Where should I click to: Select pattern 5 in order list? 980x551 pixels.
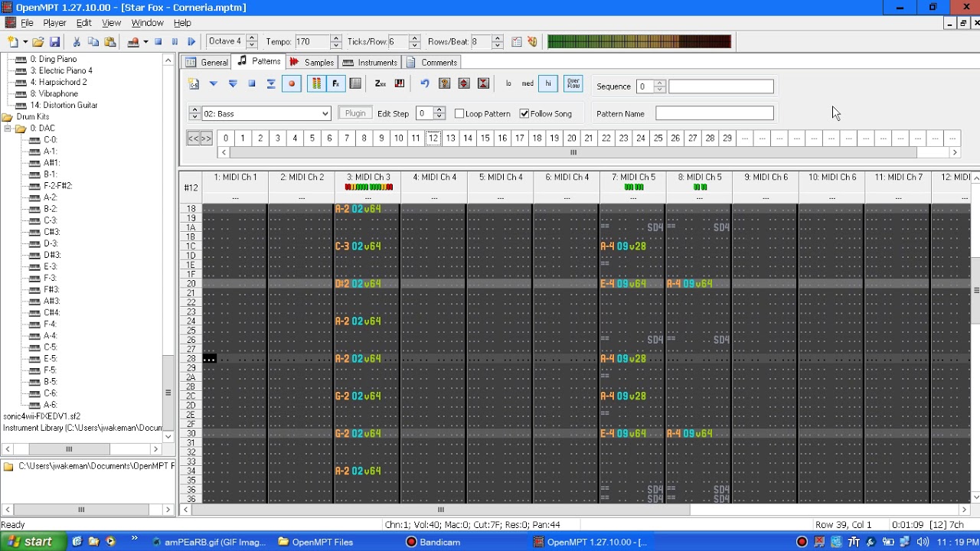pos(312,139)
